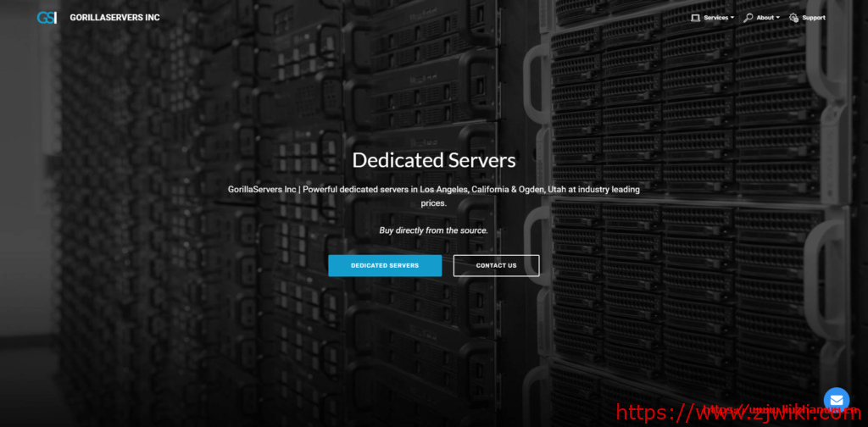Click the GS logo icon
This screenshot has width=868, height=427.
click(x=47, y=18)
